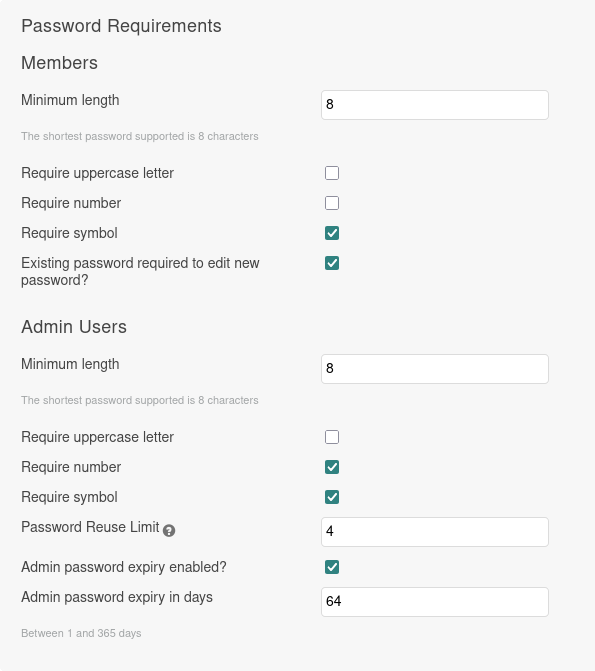Uncheck Require number for Admin Users
This screenshot has width=595, height=671.
pos(332,467)
